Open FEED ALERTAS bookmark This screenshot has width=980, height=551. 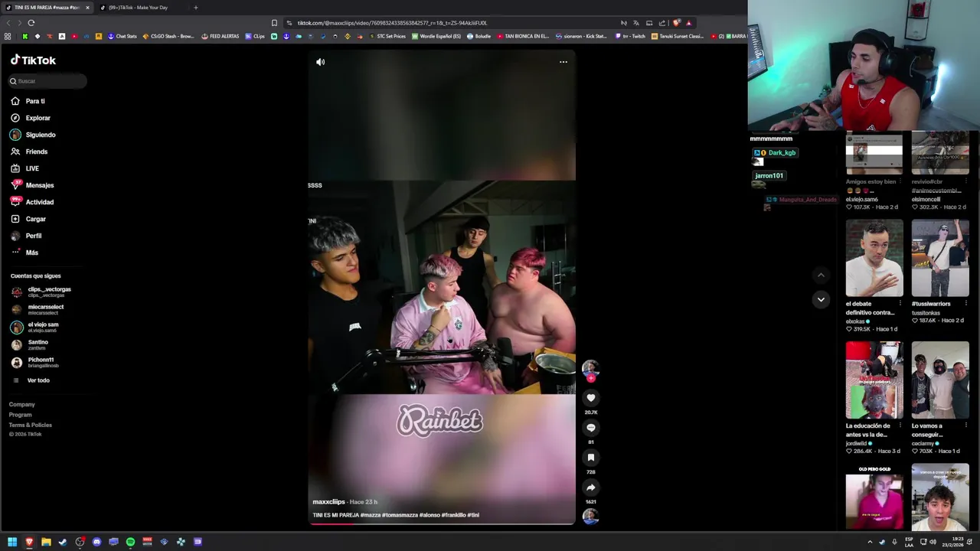pos(221,36)
